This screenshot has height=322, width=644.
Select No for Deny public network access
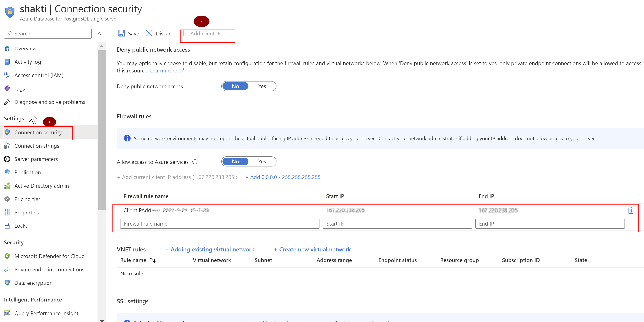235,86
